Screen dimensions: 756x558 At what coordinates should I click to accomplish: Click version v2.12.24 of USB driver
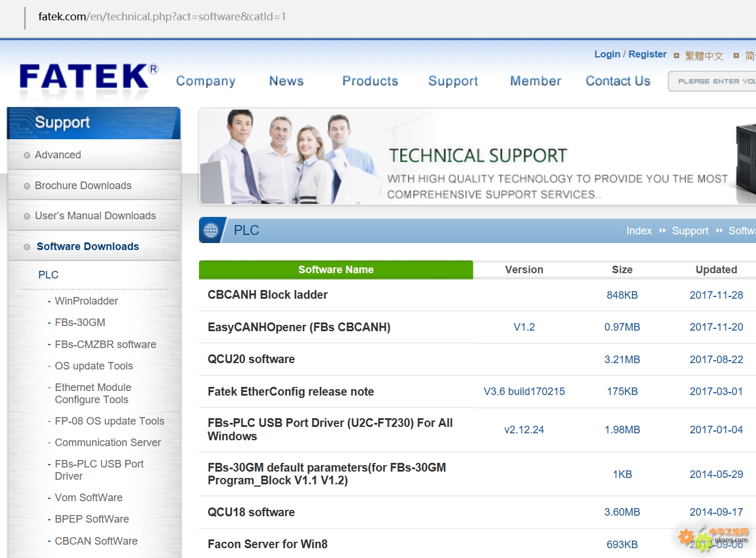pos(524,430)
